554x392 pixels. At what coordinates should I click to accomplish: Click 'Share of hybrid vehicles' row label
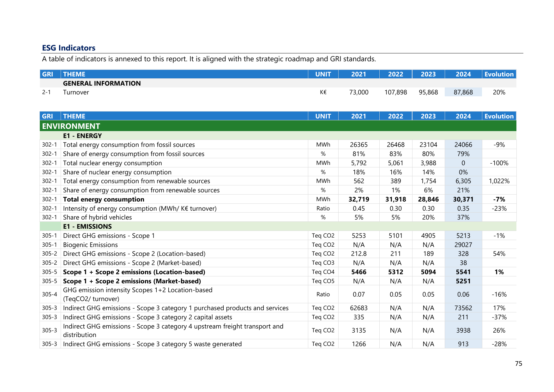(97, 217)
